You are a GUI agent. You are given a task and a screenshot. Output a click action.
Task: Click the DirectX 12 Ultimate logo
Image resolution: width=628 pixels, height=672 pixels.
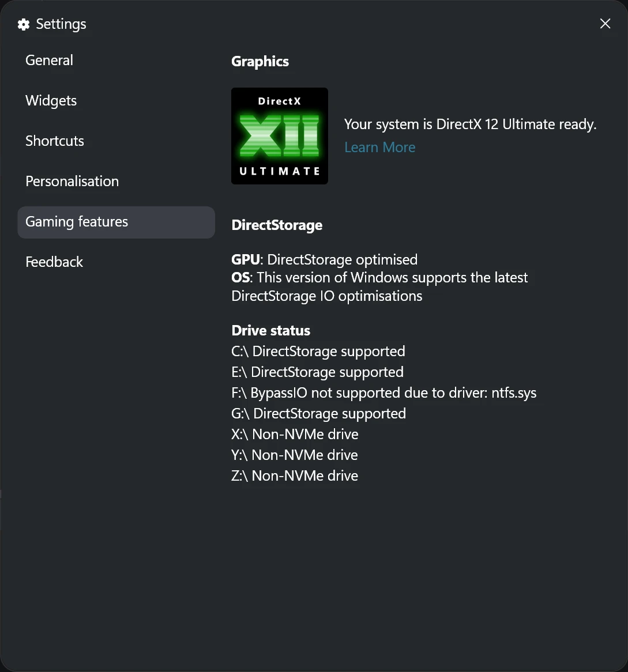click(x=279, y=136)
